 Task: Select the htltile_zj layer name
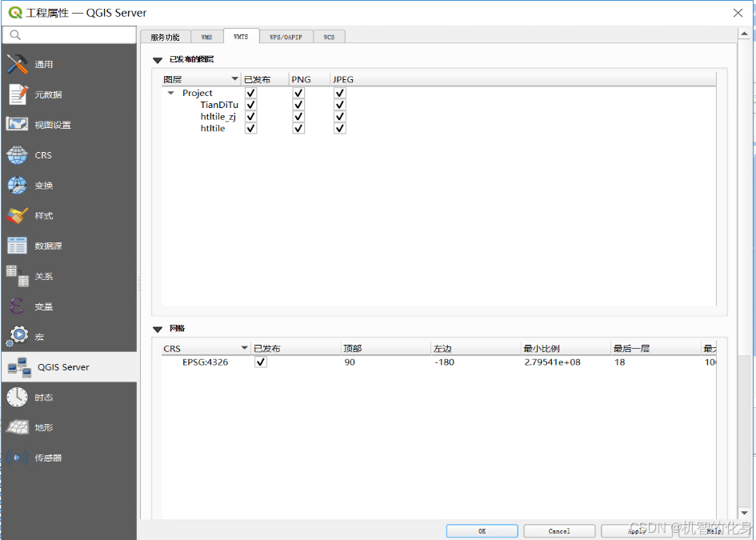pos(218,117)
